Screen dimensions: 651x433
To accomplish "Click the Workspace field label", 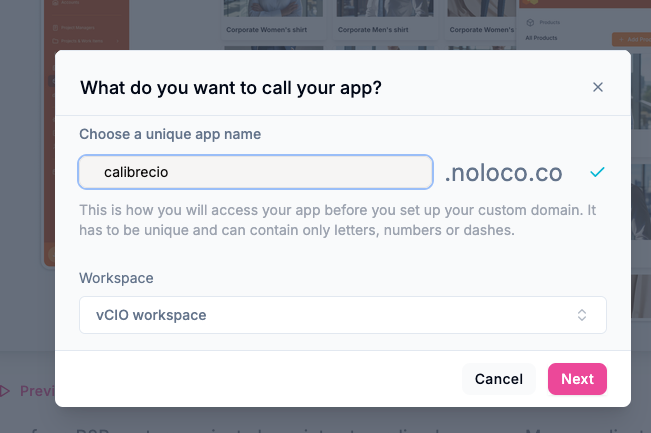I will [117, 278].
